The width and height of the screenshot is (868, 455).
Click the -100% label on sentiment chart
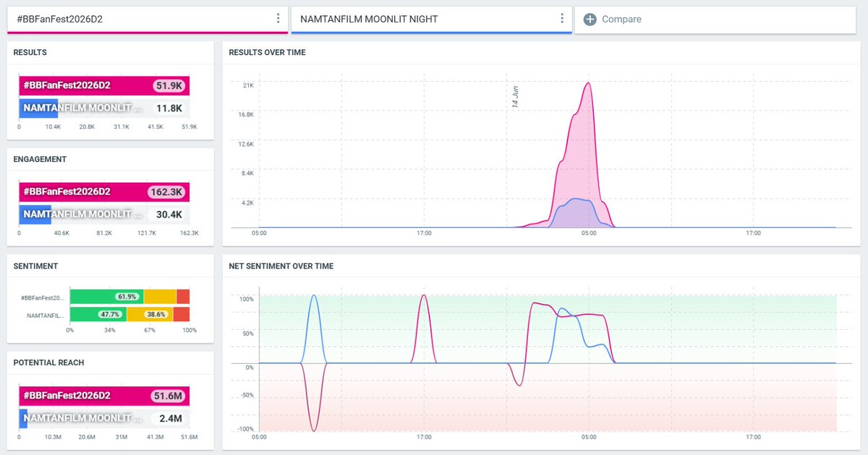[x=244, y=430]
